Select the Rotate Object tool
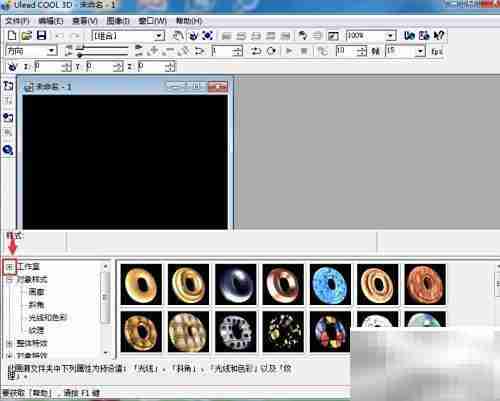 pos(193,35)
